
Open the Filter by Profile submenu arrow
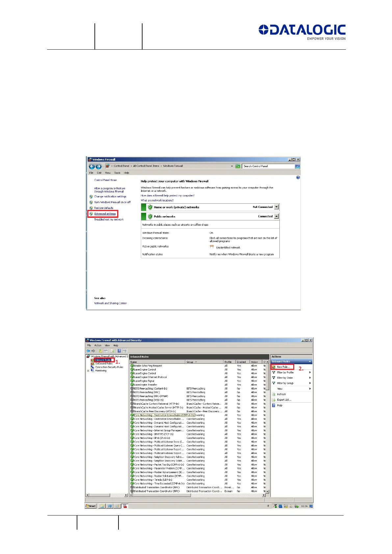coord(310,372)
